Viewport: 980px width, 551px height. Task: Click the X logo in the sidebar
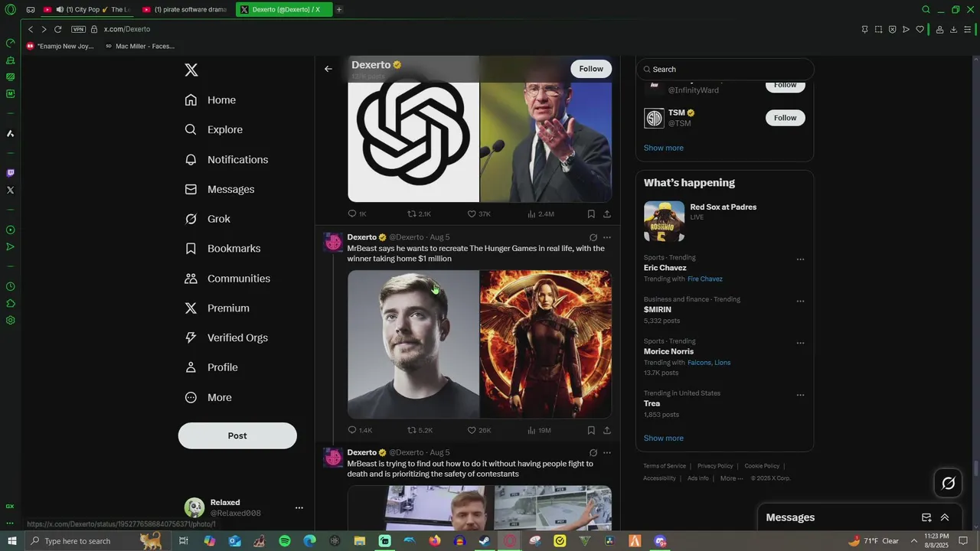pyautogui.click(x=191, y=70)
